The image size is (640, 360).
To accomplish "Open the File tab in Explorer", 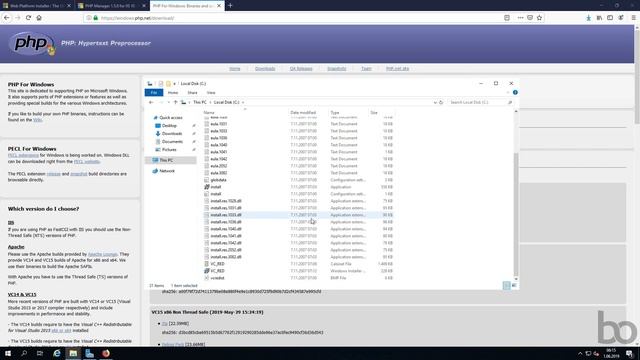I will 154,93.
